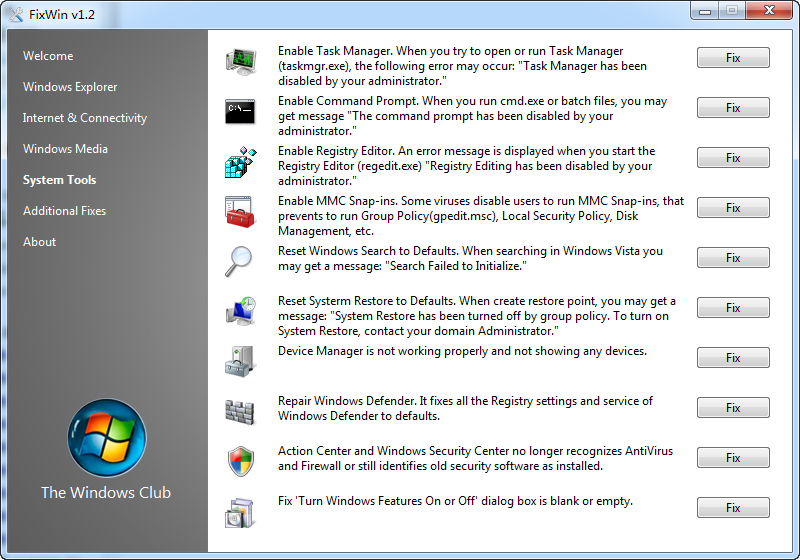The width and height of the screenshot is (800, 560).
Task: Open the Windows Explorer section
Action: point(70,87)
